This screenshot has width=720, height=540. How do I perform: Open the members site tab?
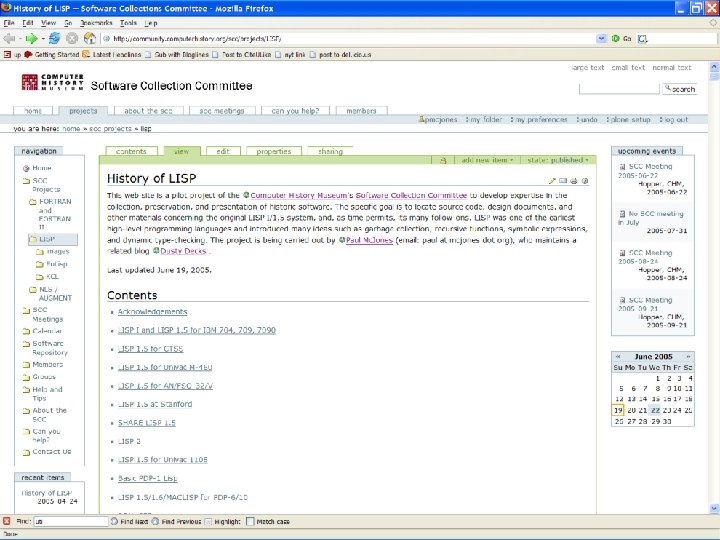coord(361,111)
